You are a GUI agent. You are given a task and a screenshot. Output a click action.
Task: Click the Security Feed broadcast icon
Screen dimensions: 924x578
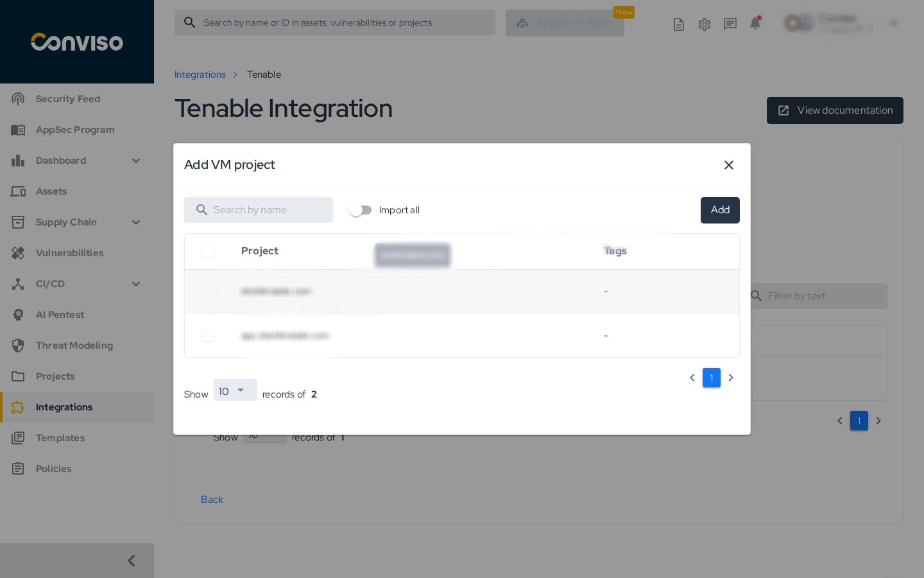click(x=18, y=99)
